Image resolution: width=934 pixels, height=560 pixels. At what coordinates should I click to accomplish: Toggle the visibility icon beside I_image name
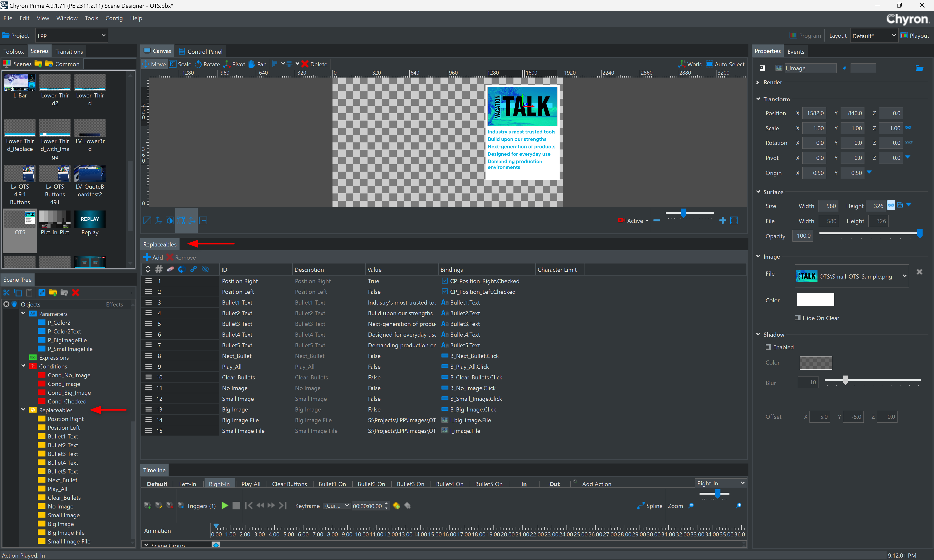point(762,68)
